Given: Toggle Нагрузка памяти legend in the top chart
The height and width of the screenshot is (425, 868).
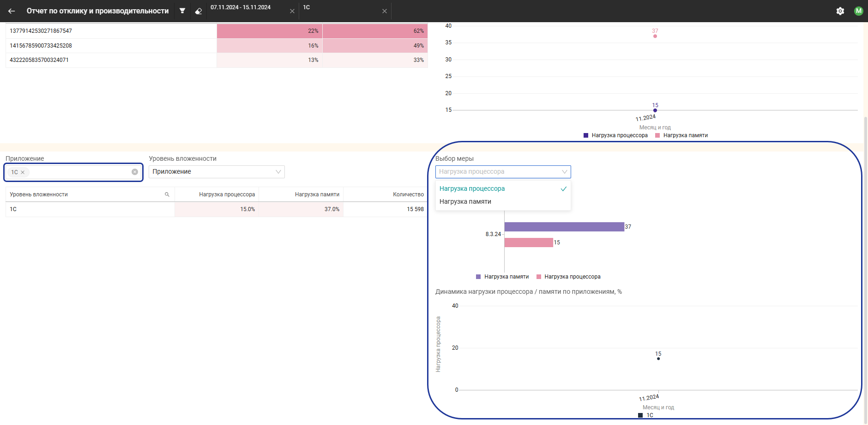Looking at the screenshot, I should (x=681, y=135).
